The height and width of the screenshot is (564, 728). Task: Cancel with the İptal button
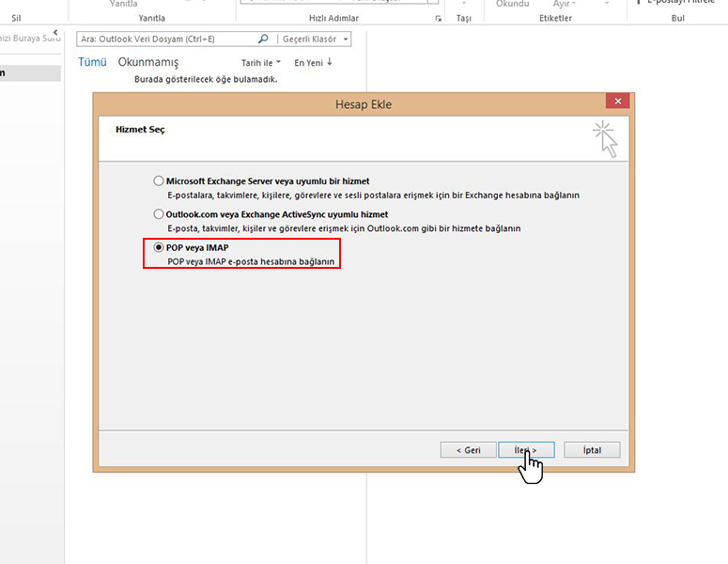point(592,450)
